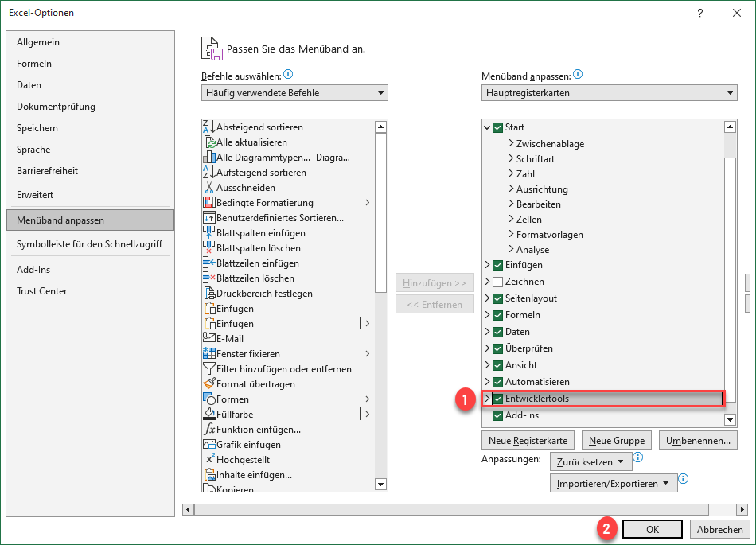This screenshot has width=756, height=545.
Task: Select the Druckbereich festlegen icon
Action: pyautogui.click(x=208, y=294)
